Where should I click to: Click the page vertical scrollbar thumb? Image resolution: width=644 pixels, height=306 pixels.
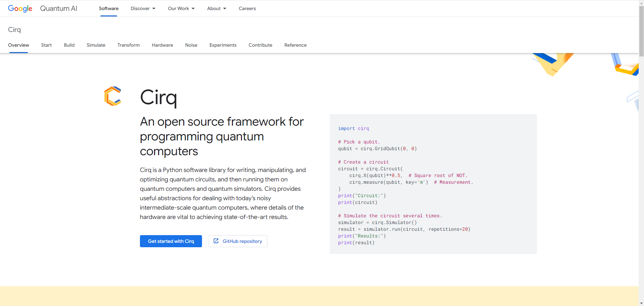tap(641, 31)
